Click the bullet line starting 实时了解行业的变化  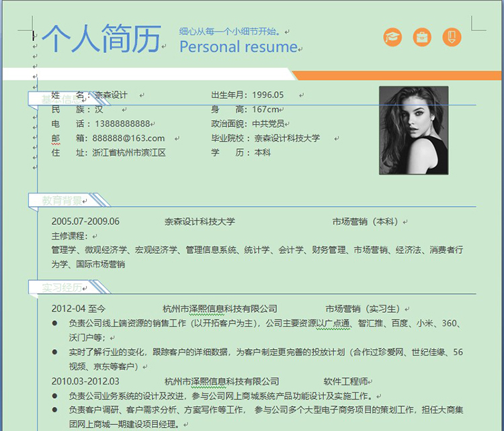pyautogui.click(x=265, y=352)
